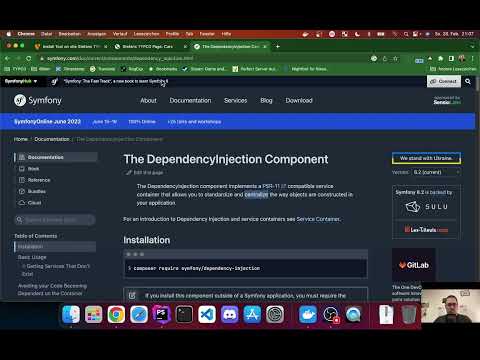Click the SULU sponsor logo

point(426,207)
